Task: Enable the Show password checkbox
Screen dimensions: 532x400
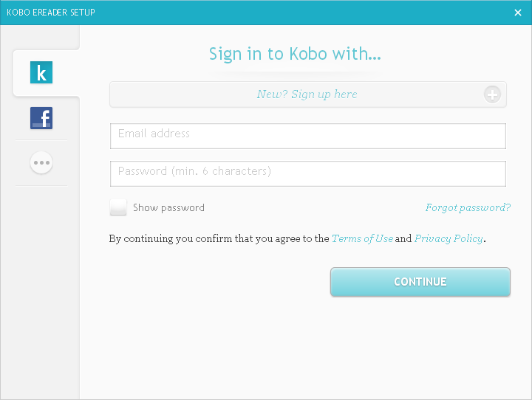Action: click(x=118, y=207)
